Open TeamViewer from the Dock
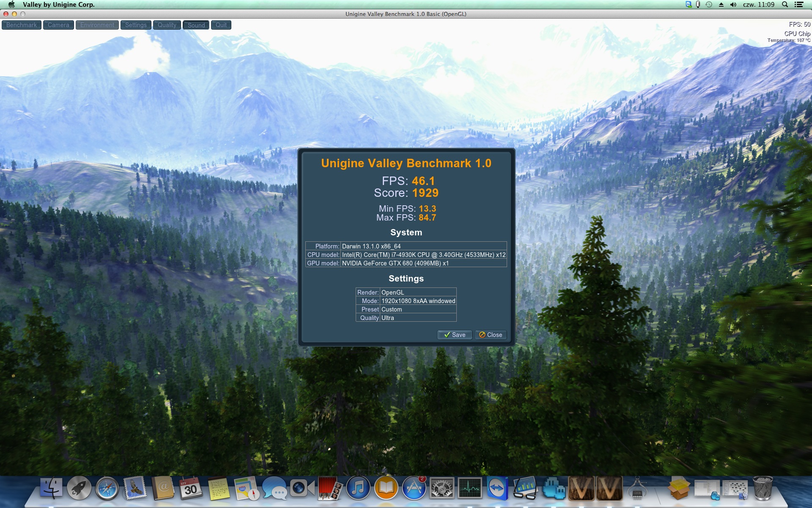This screenshot has height=508, width=812. 498,488
